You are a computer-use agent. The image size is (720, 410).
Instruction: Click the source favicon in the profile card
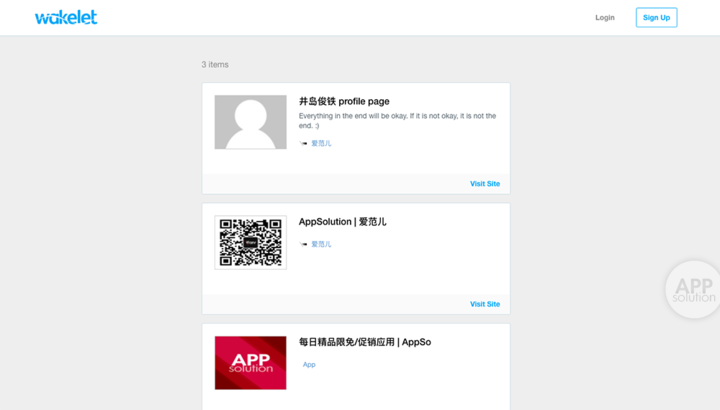[303, 143]
